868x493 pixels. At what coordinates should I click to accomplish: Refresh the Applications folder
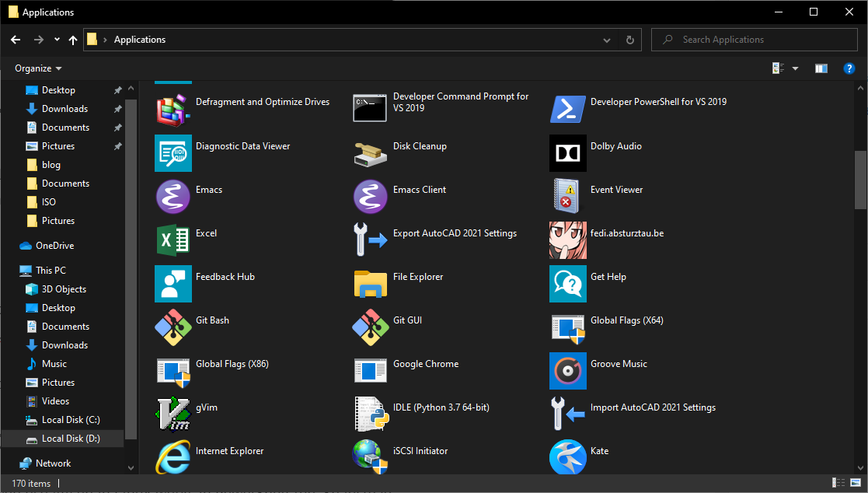coord(630,40)
